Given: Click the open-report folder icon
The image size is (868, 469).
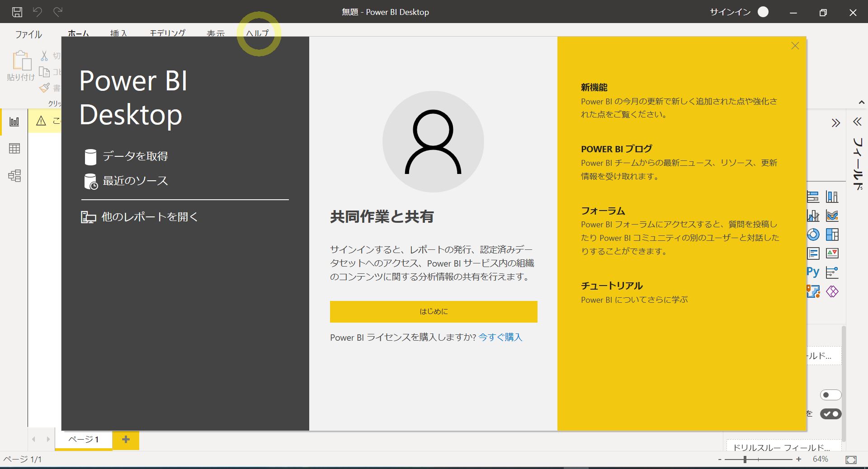Looking at the screenshot, I should tap(88, 217).
